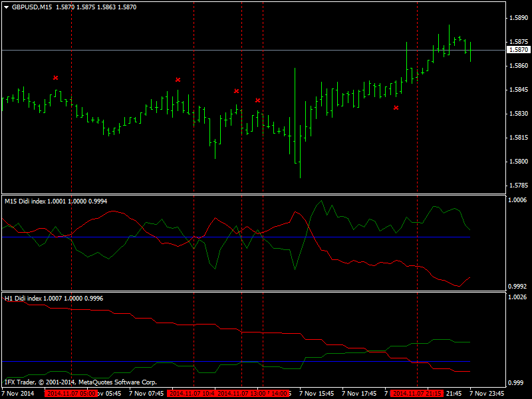
Task: Click the red 2014.11.07 05:00 time label
Action: coord(71,394)
